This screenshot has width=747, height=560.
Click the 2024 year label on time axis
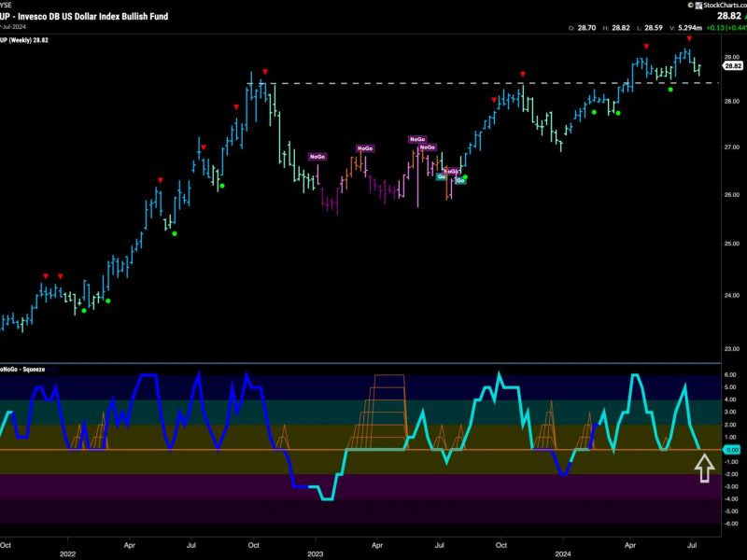click(563, 553)
